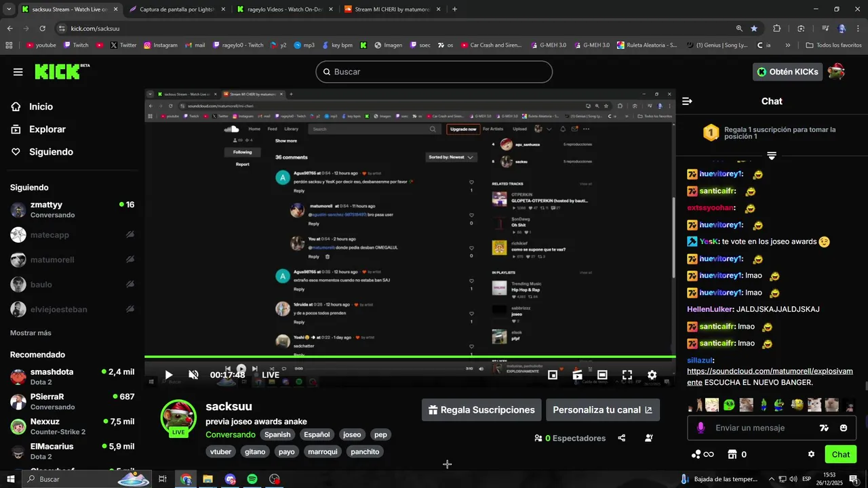This screenshot has height=488, width=868.
Task: Open Nexxuz recommended channel
Action: 72,426
